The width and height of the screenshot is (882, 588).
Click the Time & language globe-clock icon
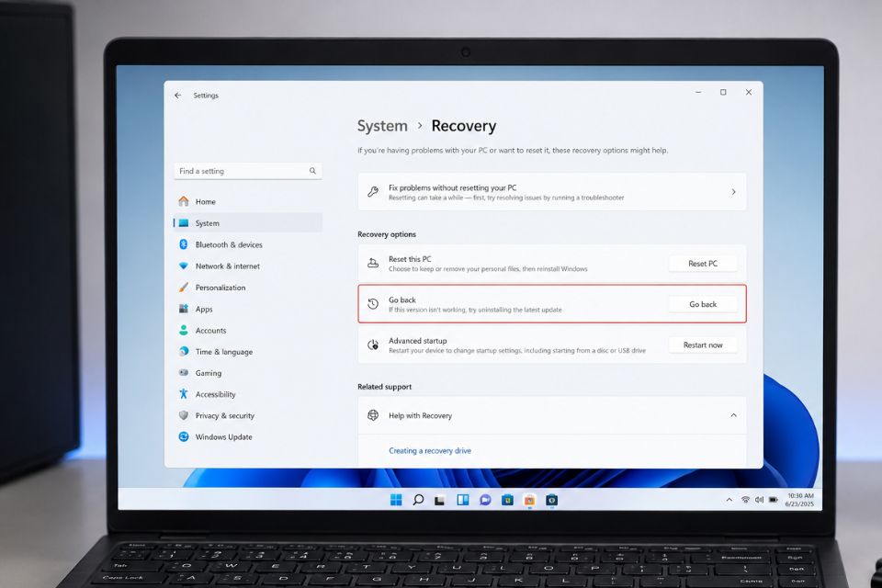[x=184, y=351]
